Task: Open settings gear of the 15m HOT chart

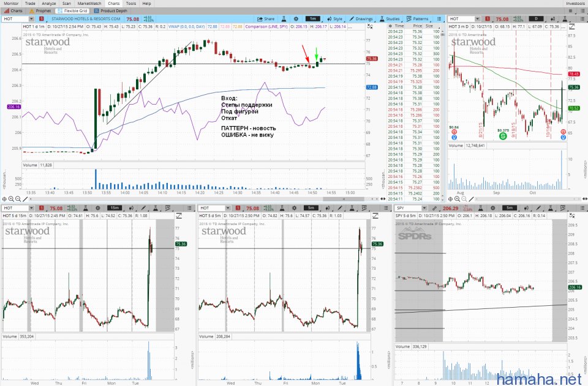Action: pyautogui.click(x=98, y=208)
